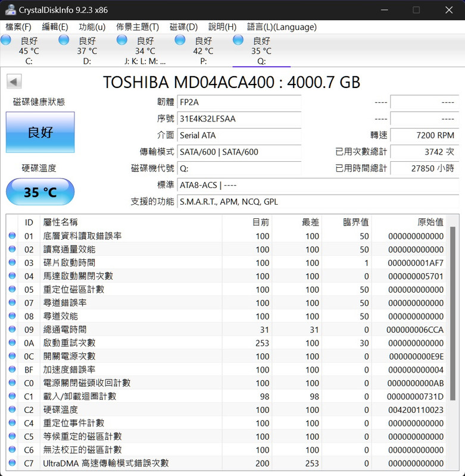Select the C: disk at 45 °C
This screenshot has width=465, height=476.
tap(29, 50)
